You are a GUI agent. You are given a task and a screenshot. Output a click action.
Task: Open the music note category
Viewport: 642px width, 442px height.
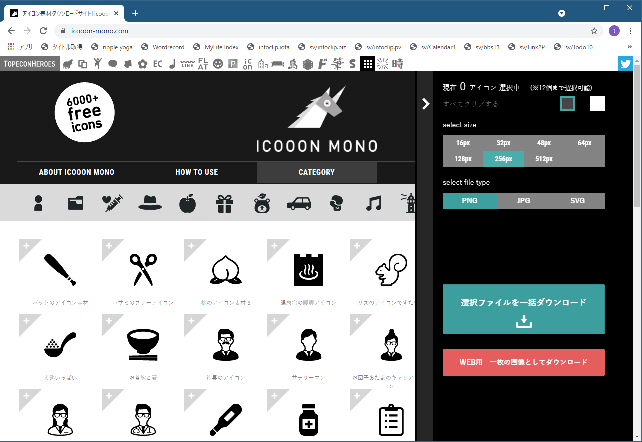pos(373,203)
